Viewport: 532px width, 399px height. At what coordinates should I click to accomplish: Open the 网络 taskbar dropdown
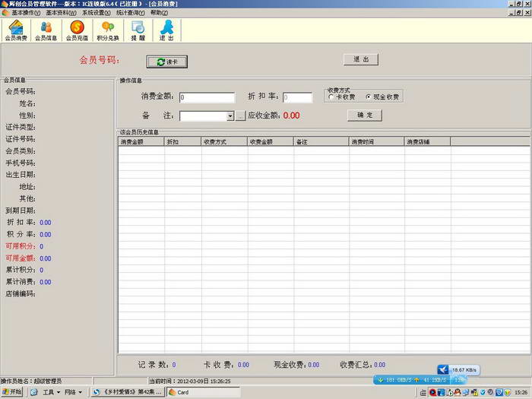click(73, 392)
